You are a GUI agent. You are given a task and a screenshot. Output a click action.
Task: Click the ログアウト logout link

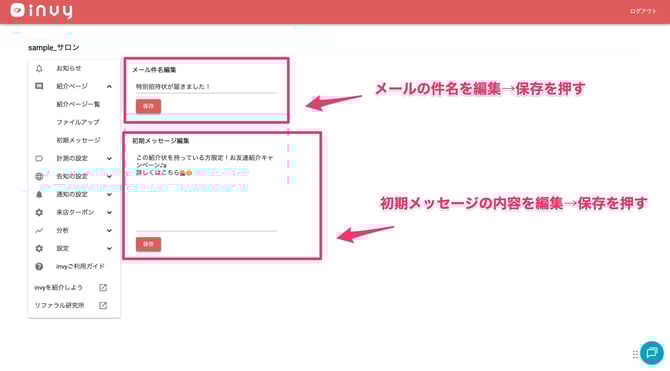point(643,12)
